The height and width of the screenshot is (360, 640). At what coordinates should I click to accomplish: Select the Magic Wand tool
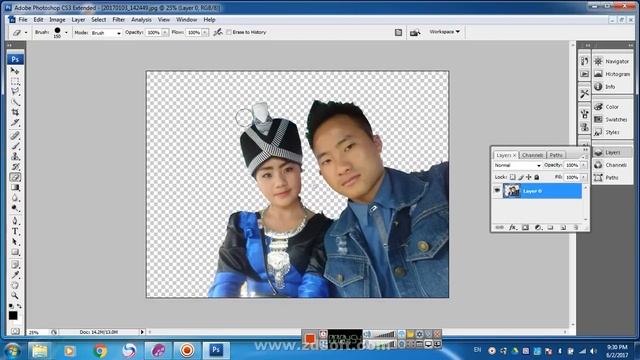coord(15,102)
